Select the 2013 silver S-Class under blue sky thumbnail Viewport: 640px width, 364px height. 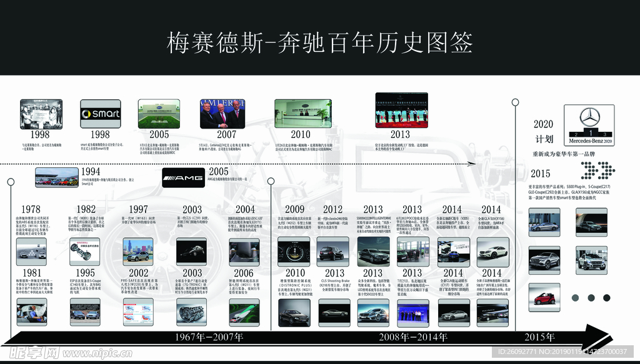pos(373,313)
